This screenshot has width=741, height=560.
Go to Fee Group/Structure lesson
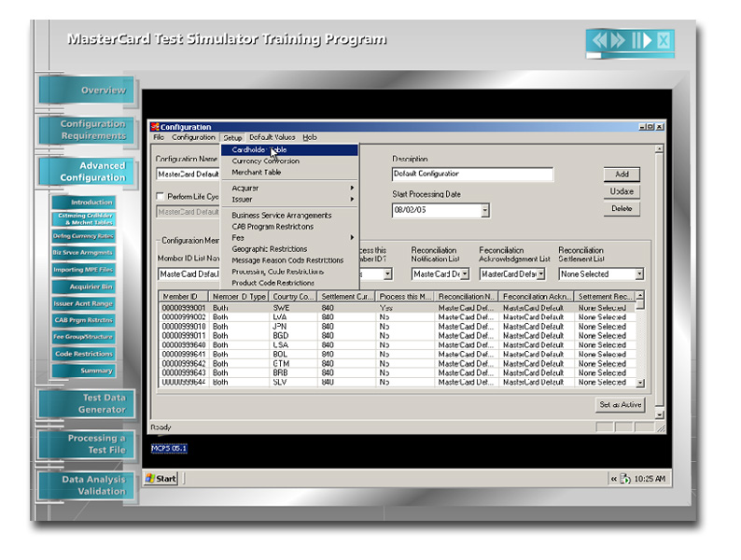tap(84, 337)
